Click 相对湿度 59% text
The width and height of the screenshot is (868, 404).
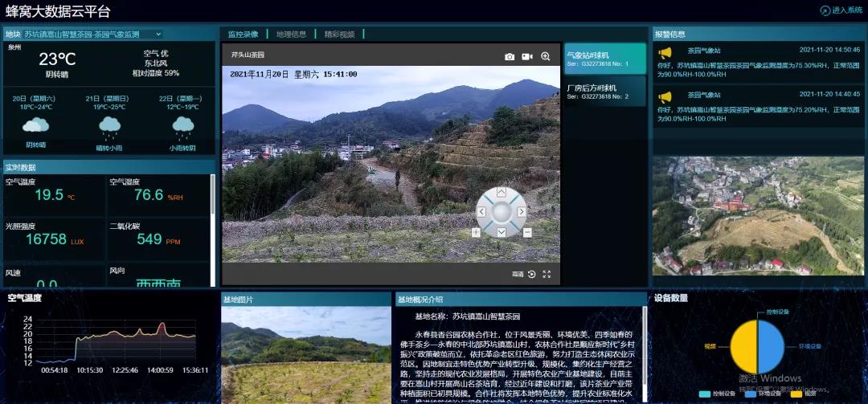[156, 73]
